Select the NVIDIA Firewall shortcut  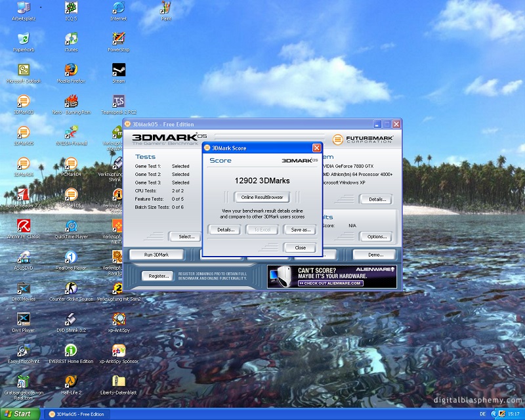coord(71,136)
